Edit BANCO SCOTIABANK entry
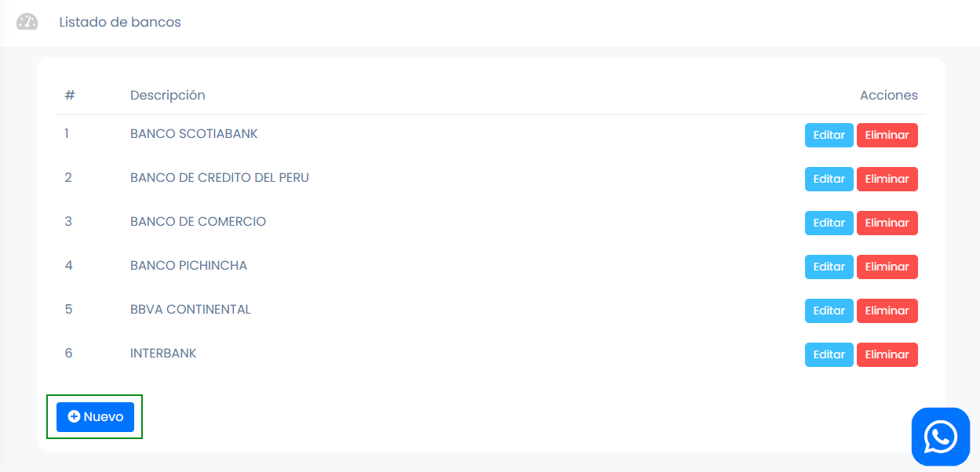 [829, 135]
